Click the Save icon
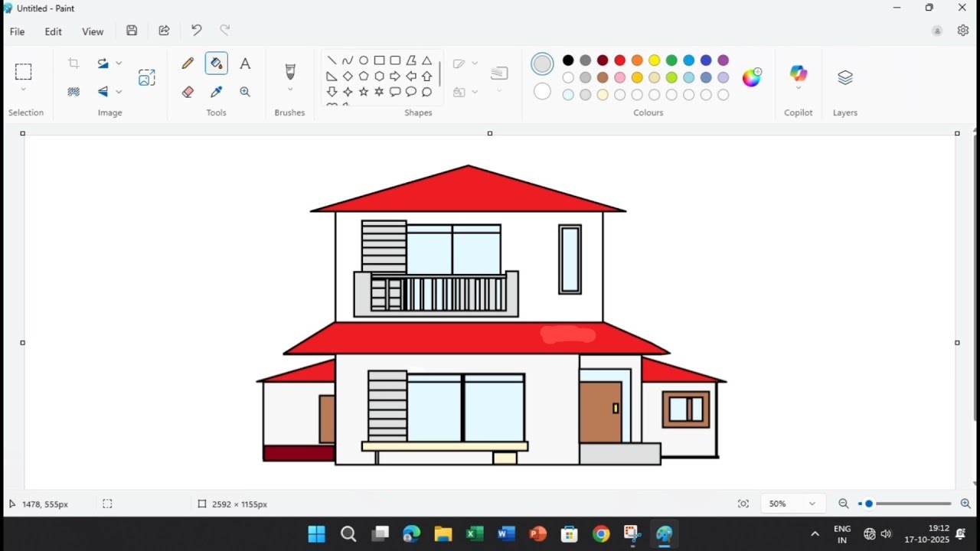This screenshot has height=551, width=980. click(x=132, y=31)
